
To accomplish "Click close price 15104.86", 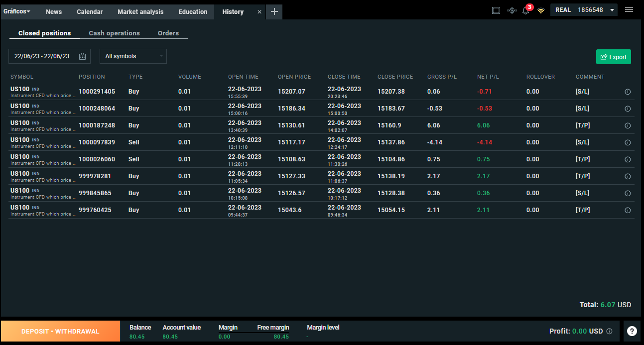I will (391, 159).
